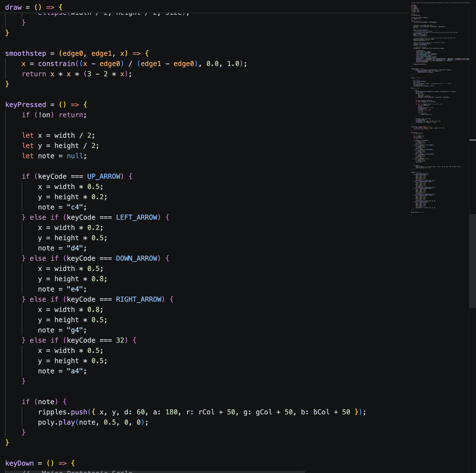The image size is (476, 473).
Task: Click the horizontal scrollbar at the bottom
Action: pyautogui.click(x=155, y=471)
